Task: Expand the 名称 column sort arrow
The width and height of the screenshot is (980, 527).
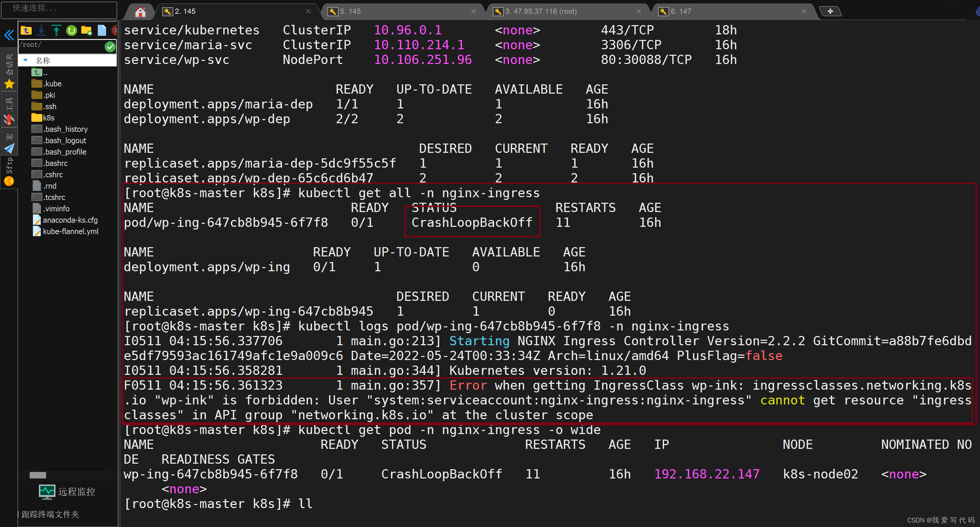Action: pos(25,61)
